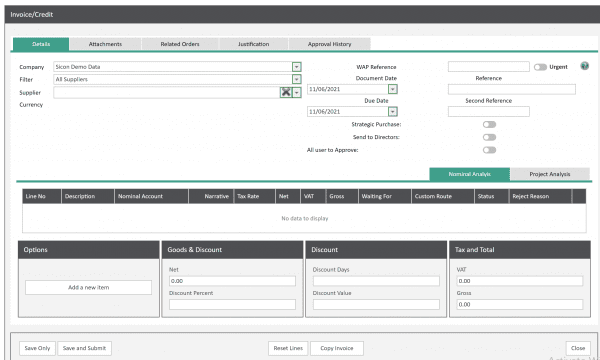Image resolution: width=600 pixels, height=360 pixels.
Task: Open the Company dropdown arrow
Action: tap(297, 67)
